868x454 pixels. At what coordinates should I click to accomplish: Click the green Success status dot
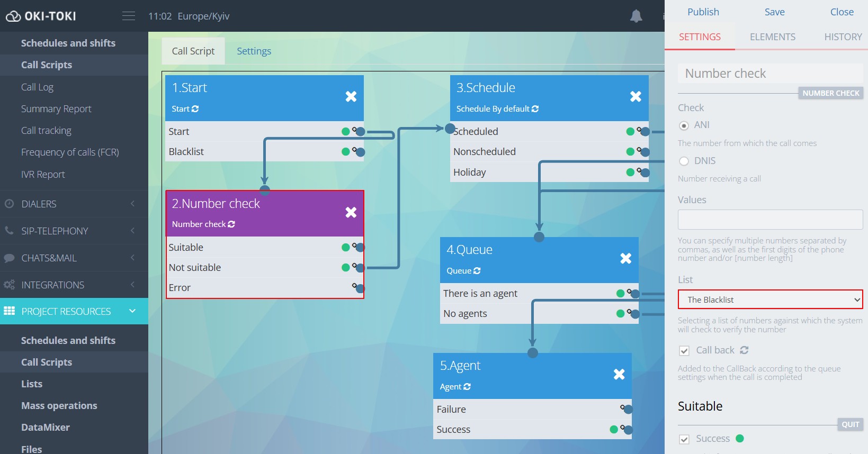740,439
